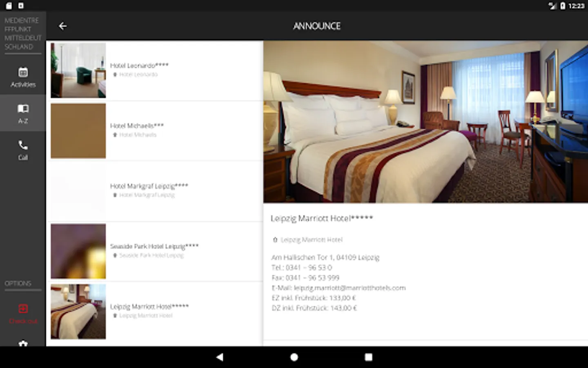
Task: Select Hotel Markgraf Leipzig**** list entry
Action: tap(155, 191)
